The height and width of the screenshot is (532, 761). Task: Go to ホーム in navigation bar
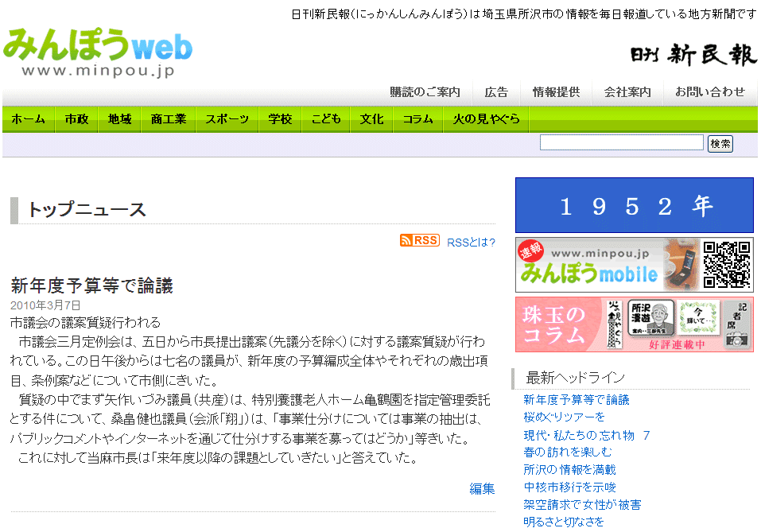click(29, 119)
